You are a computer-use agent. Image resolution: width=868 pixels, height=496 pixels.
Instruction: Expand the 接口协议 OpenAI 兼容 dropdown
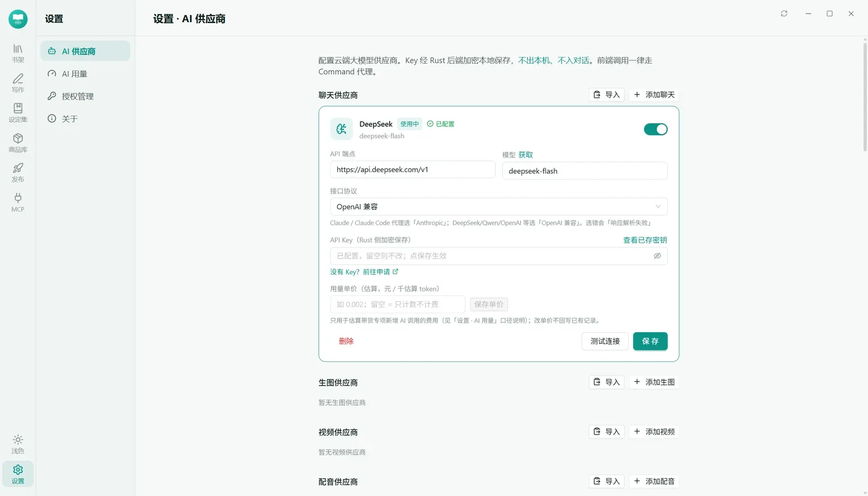tap(499, 207)
